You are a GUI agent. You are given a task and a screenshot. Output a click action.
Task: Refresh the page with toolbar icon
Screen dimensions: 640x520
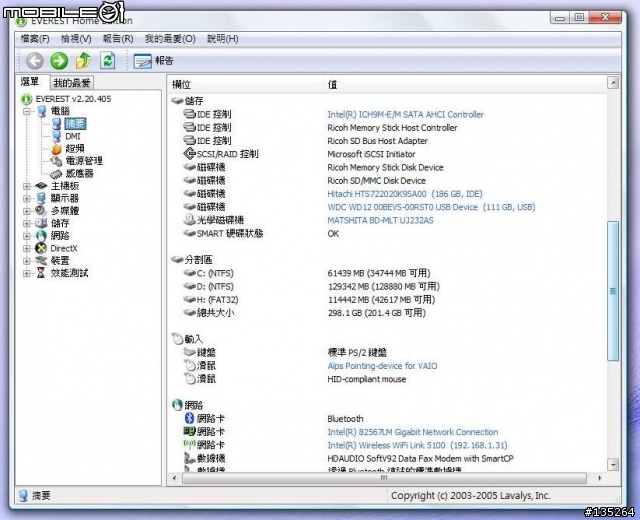[x=107, y=61]
